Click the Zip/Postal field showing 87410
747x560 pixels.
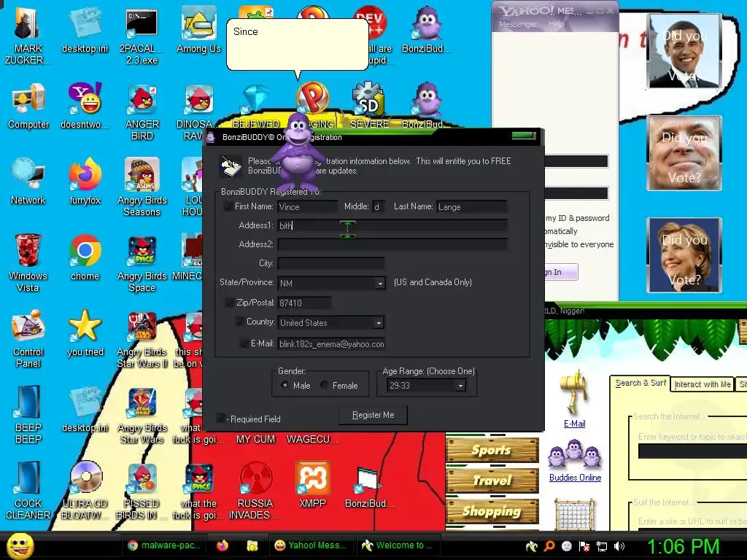click(x=304, y=303)
